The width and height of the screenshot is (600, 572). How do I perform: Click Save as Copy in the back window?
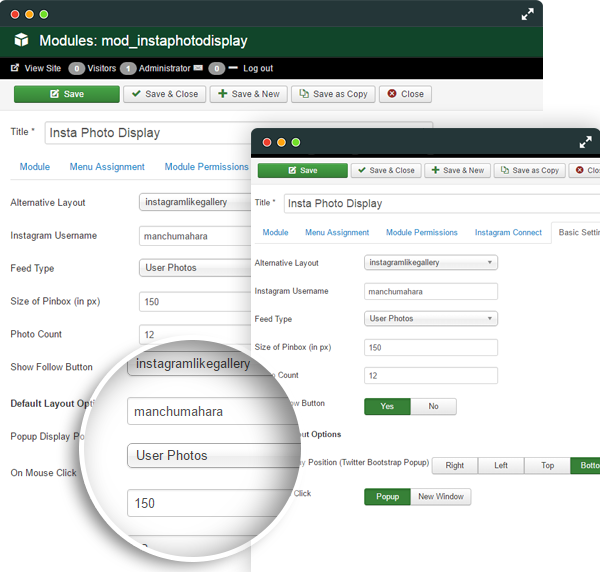tap(333, 94)
